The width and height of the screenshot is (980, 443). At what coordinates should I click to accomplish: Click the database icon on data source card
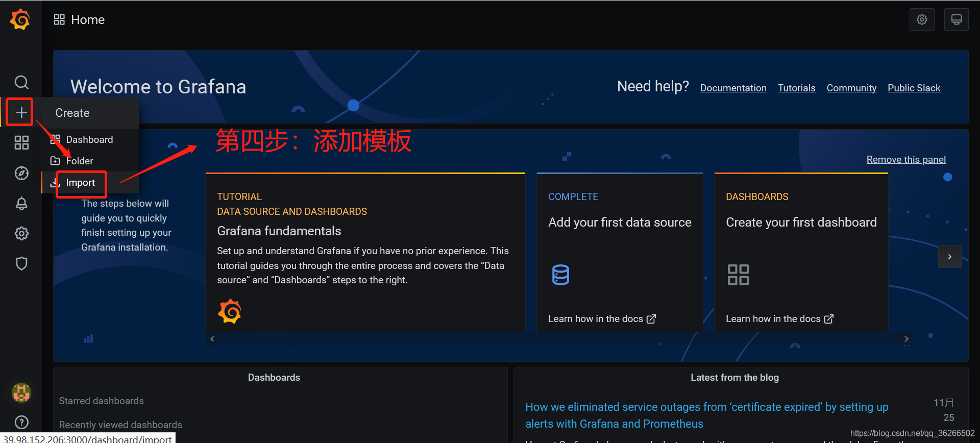(x=560, y=275)
